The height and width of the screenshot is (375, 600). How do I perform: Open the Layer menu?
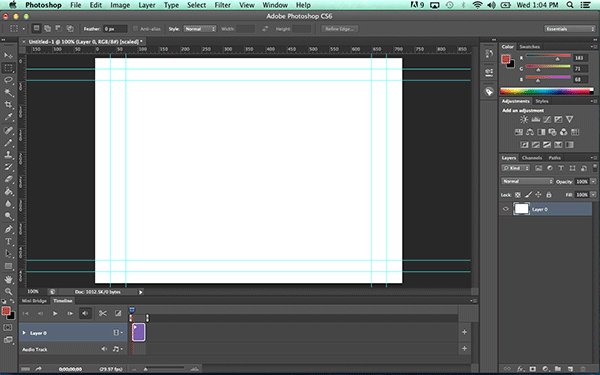coord(147,5)
